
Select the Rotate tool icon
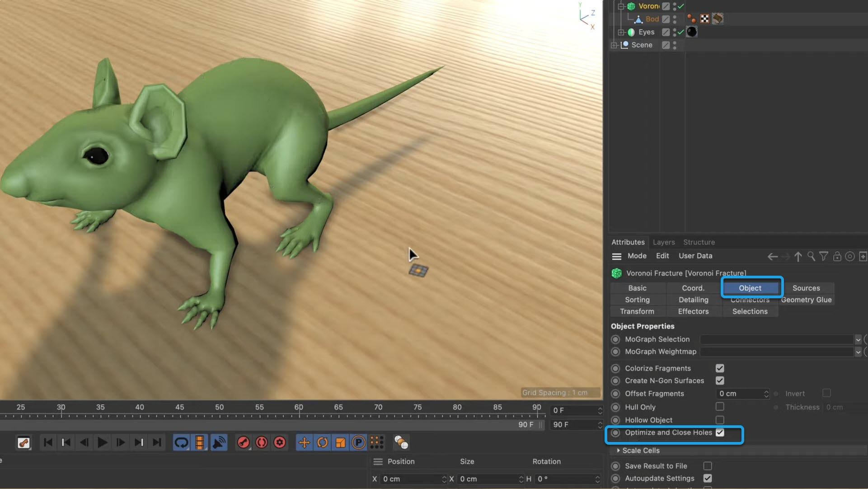pos(322,442)
